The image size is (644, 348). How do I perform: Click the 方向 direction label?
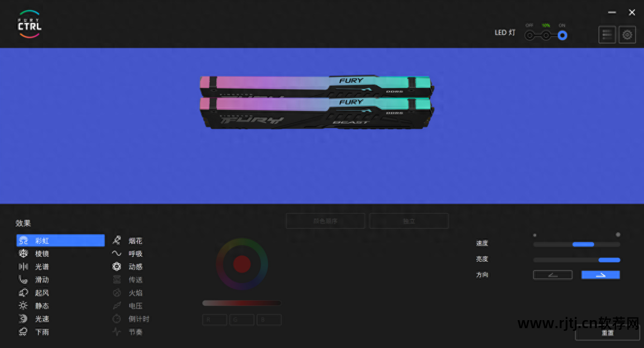(482, 275)
